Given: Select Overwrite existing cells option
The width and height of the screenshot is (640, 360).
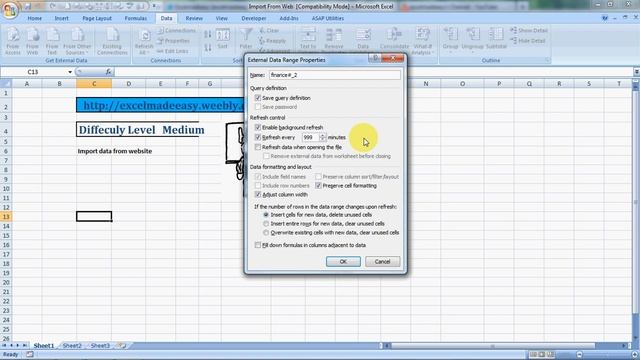Looking at the screenshot, I should [266, 233].
